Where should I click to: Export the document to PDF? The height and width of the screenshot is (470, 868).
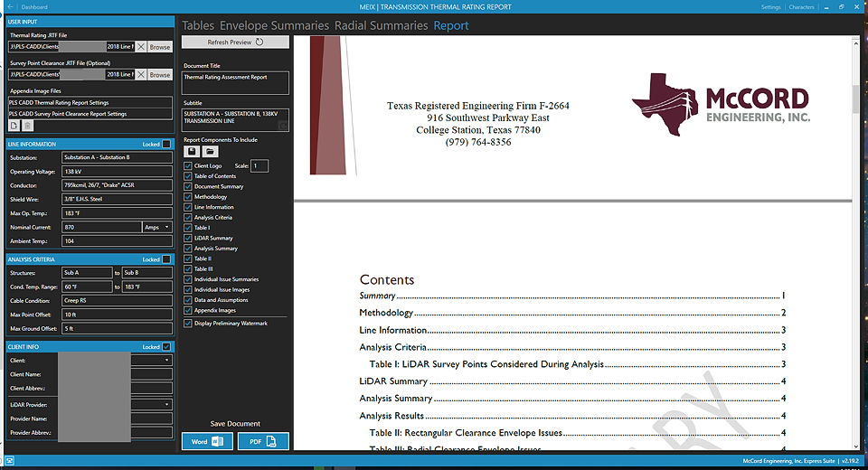point(263,441)
